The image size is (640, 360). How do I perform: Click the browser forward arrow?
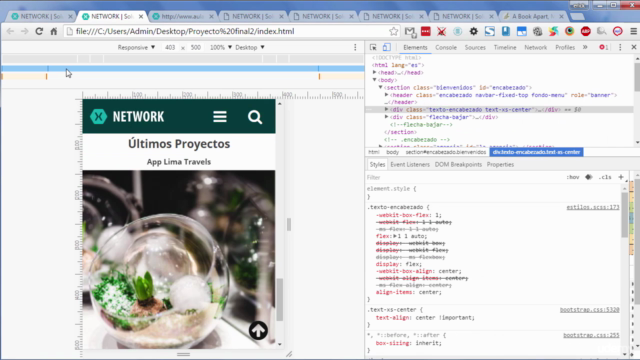pos(24,31)
